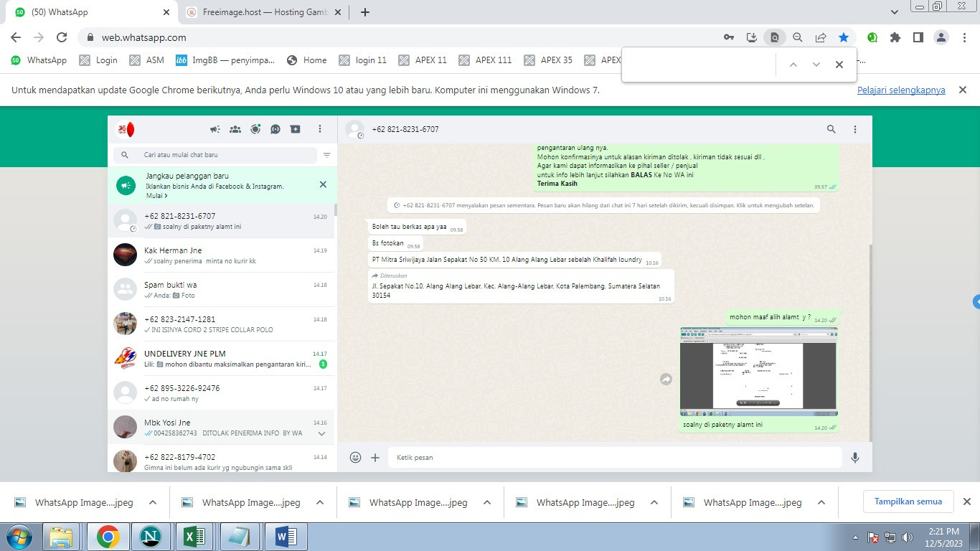This screenshot has width=980, height=551.
Task: Open the ASM bookmark
Action: click(x=147, y=60)
